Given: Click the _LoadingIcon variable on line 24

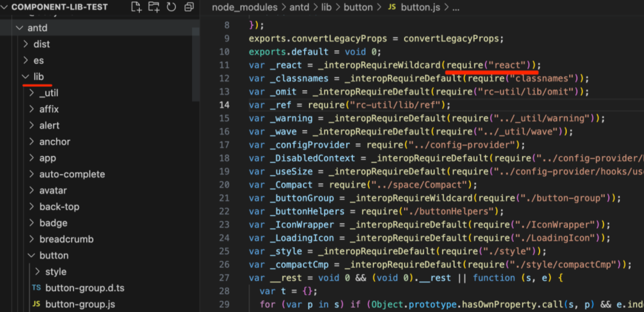Looking at the screenshot, I should pyautogui.click(x=302, y=238).
